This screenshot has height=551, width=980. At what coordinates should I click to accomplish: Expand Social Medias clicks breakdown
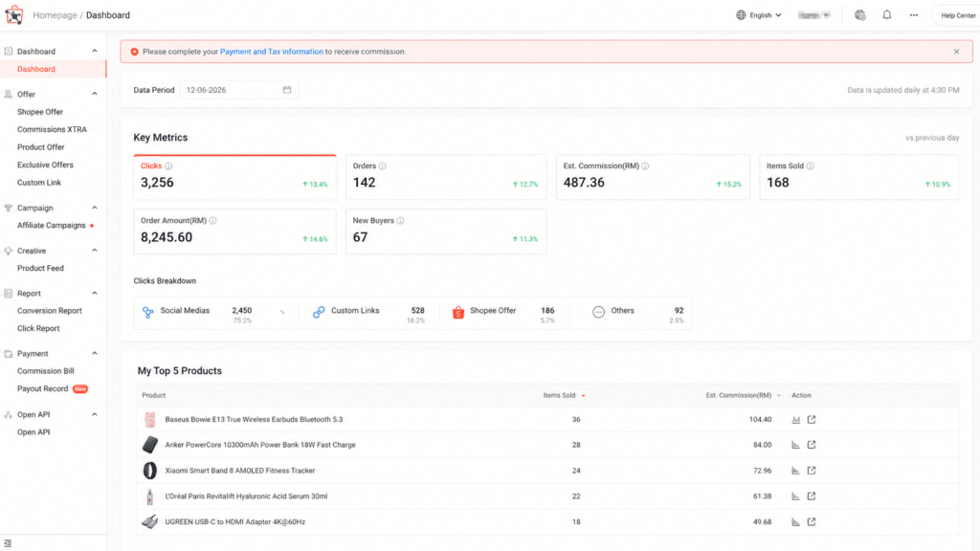[282, 312]
